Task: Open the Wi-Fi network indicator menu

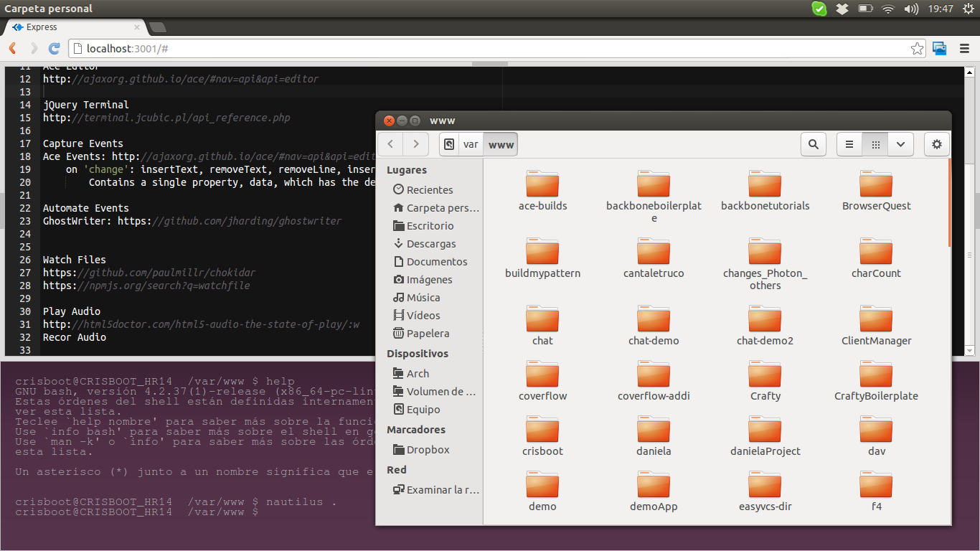Action: (x=888, y=9)
